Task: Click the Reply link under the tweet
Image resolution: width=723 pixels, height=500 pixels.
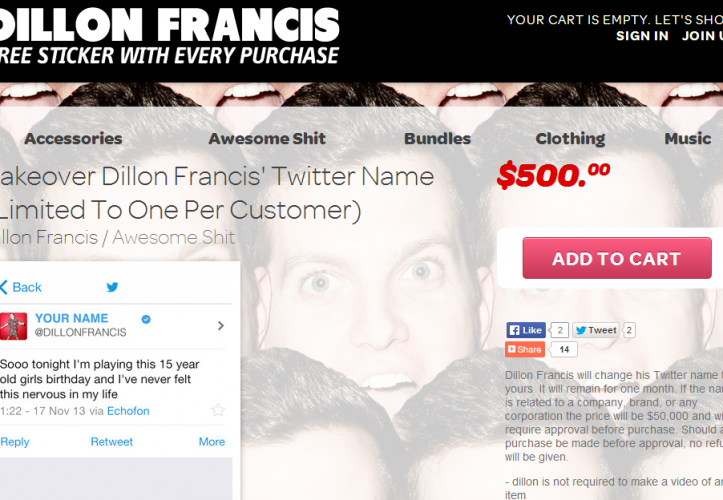Action: (x=15, y=442)
